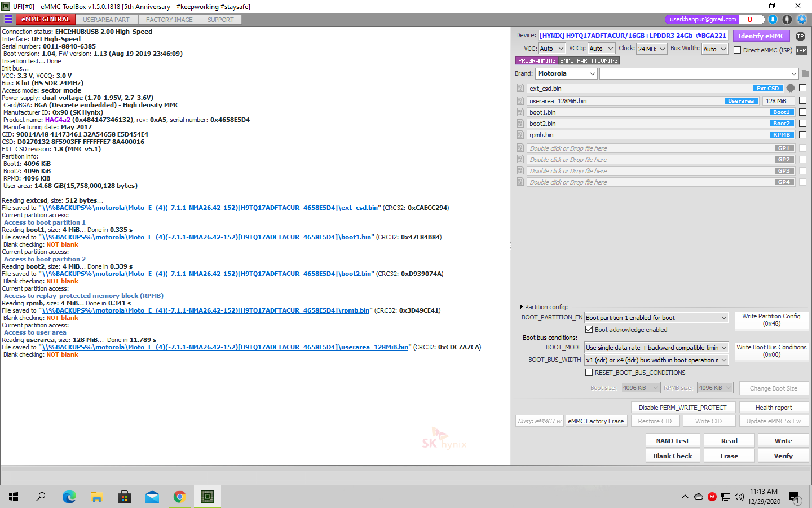
Task: Open Bus Width dropdown
Action: click(x=715, y=49)
